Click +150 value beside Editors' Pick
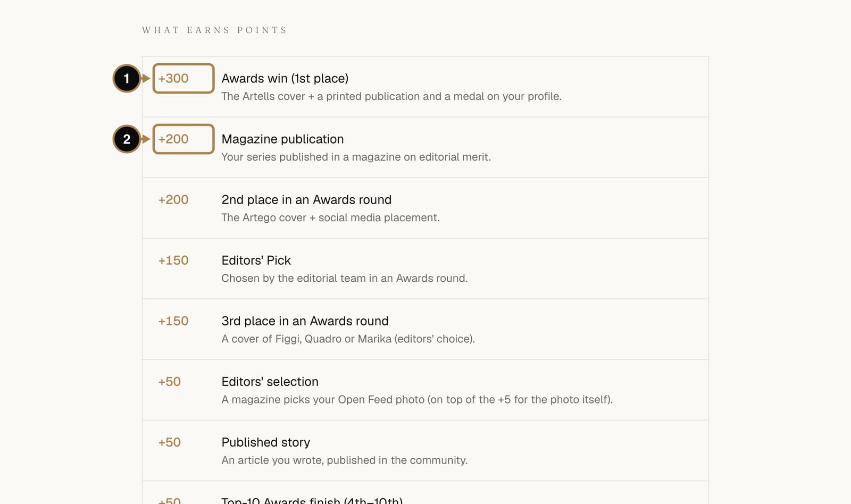Viewport: 851px width, 504px height. point(173,261)
